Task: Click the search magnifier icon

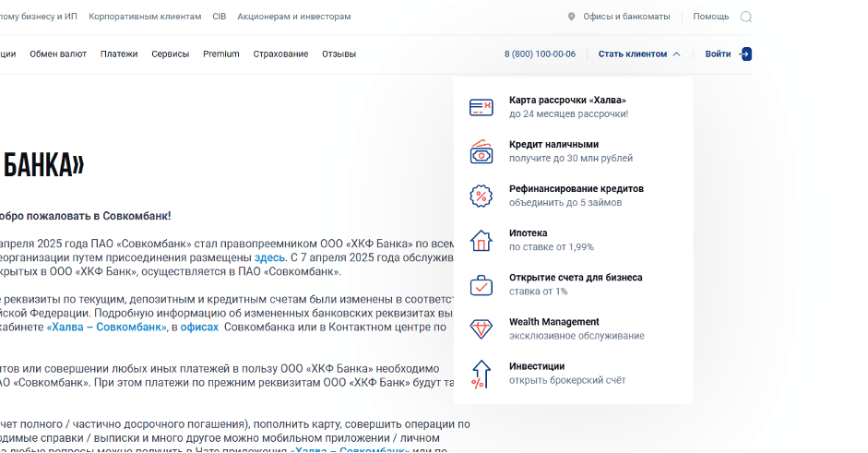Action: coord(745,17)
